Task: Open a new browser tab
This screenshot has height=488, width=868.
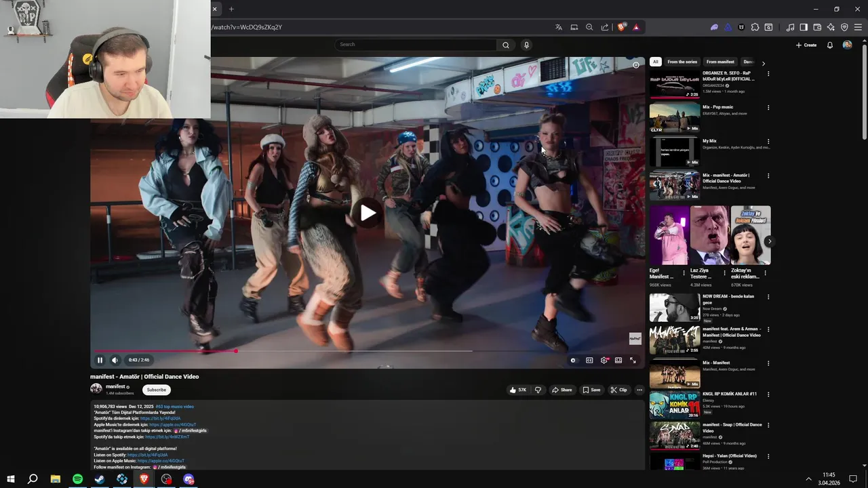Action: click(x=231, y=9)
